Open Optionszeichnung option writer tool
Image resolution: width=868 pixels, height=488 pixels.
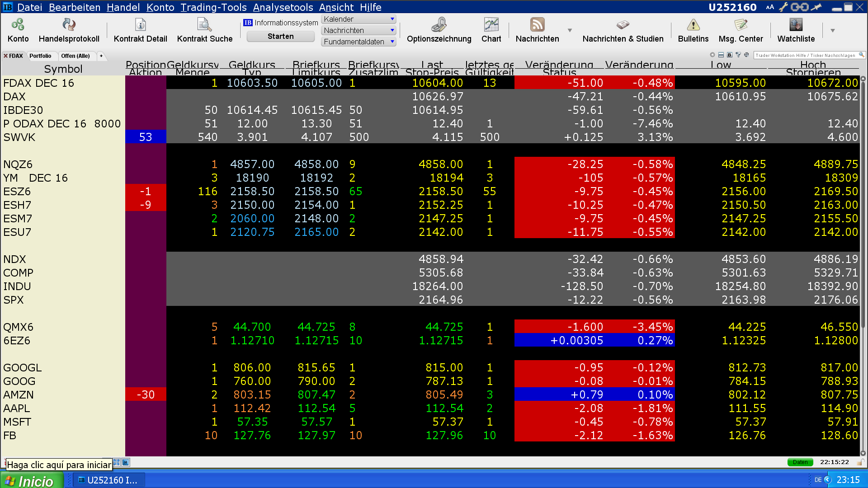coord(439,25)
